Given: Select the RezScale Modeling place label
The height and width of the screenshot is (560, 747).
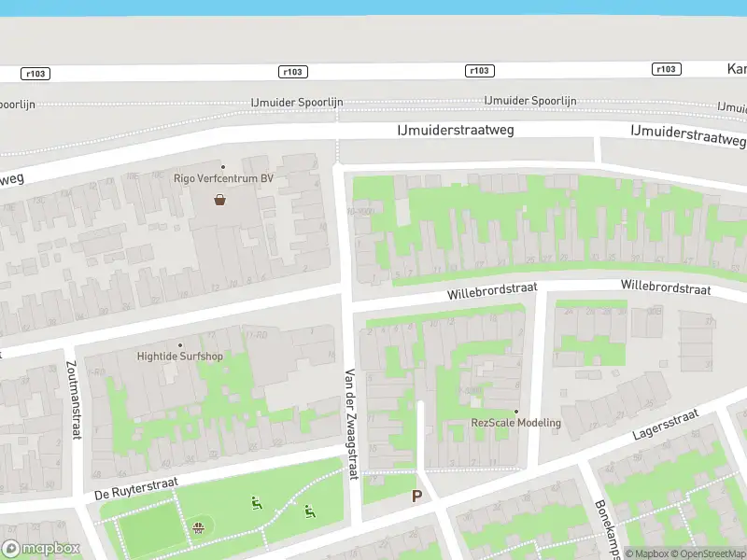Looking at the screenshot, I should click(515, 423).
